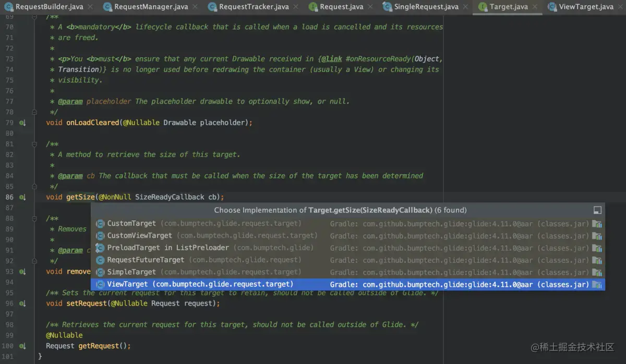Viewport: 626px width, 364px height.
Task: Close the SingleRequest.java tab
Action: 465,7
